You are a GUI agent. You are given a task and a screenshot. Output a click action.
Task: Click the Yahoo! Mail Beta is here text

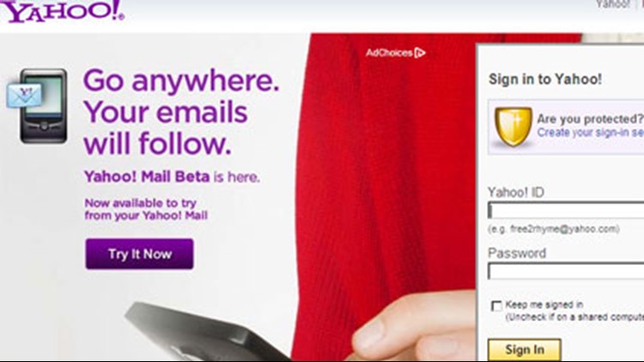click(172, 177)
